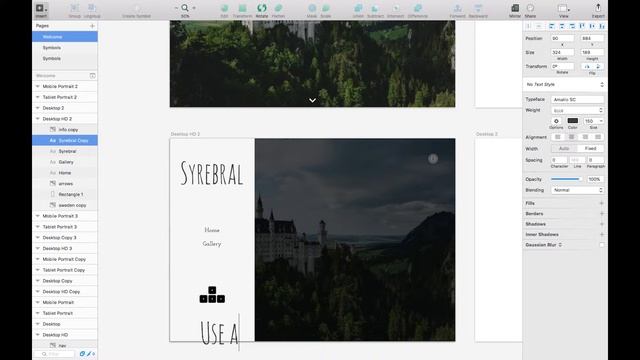This screenshot has height=360, width=640.
Task: Click the Home link on the artboard
Action: coord(212,230)
